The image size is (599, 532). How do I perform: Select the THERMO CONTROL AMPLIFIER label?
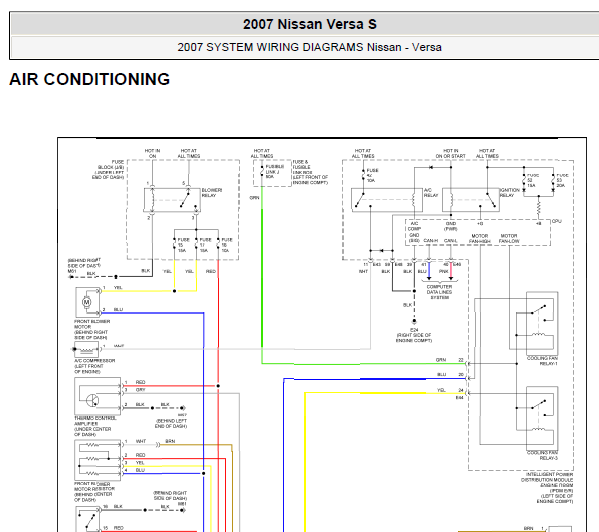[95, 427]
